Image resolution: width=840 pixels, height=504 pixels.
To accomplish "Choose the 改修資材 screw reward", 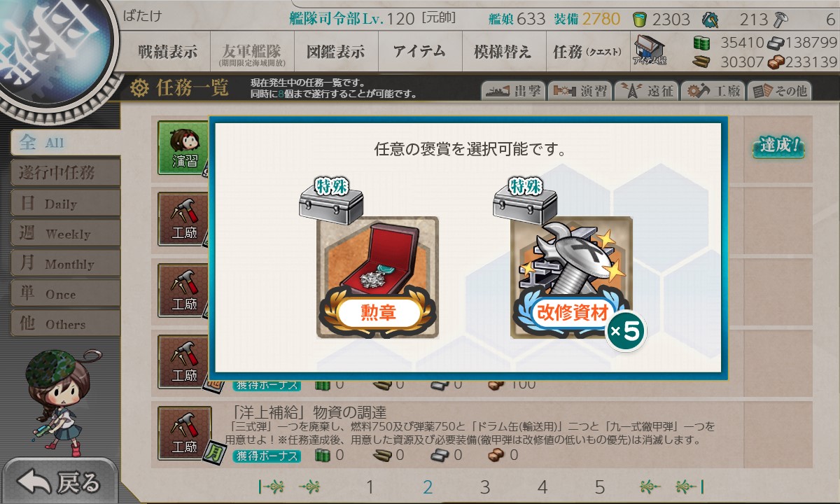I will point(571,278).
